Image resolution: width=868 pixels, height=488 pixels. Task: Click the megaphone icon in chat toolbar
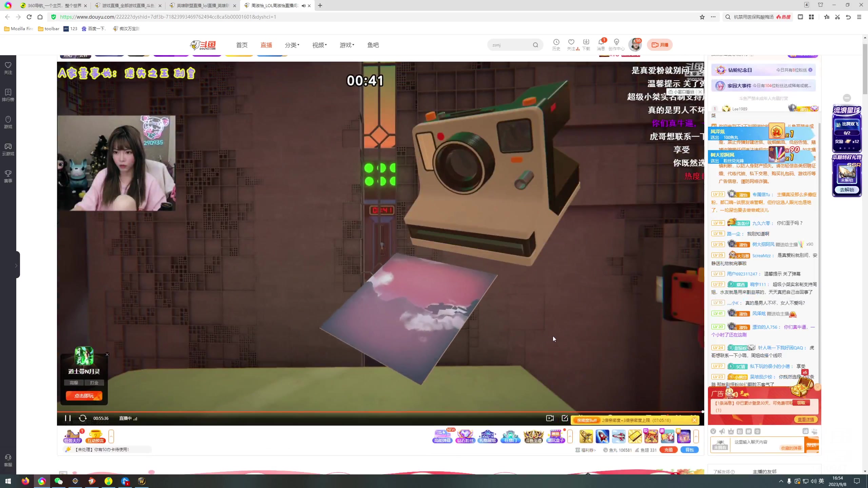pyautogui.click(x=722, y=431)
